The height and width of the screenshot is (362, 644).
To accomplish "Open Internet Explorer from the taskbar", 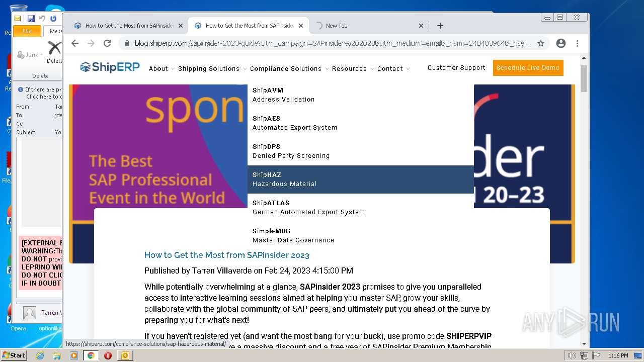I will 40,355.
